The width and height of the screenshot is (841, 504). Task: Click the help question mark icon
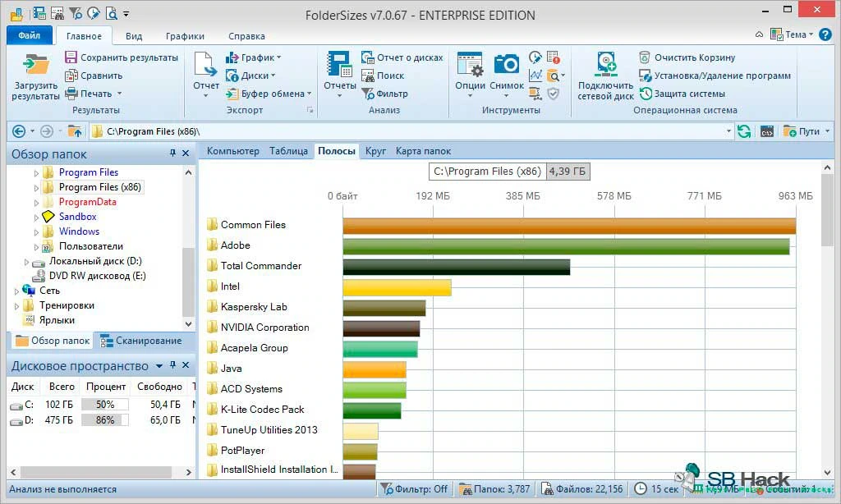[825, 34]
